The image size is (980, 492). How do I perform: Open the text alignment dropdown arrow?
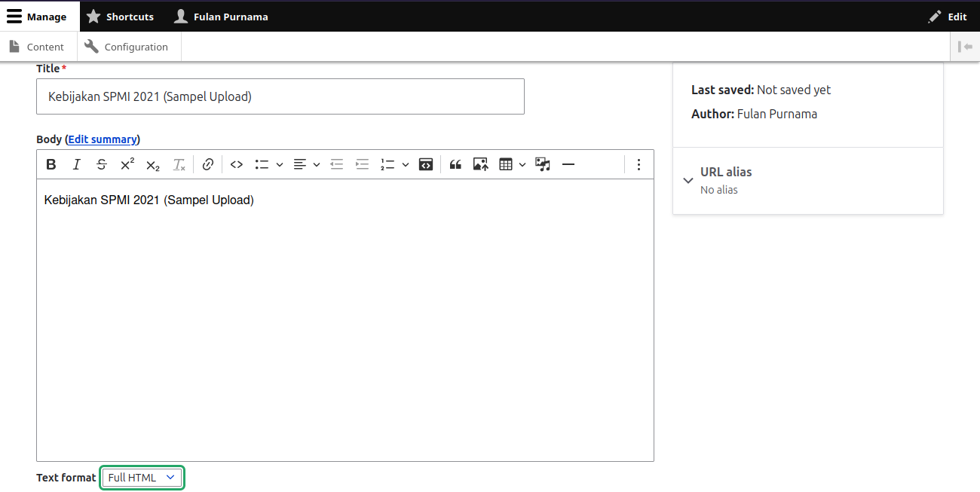pyautogui.click(x=317, y=164)
